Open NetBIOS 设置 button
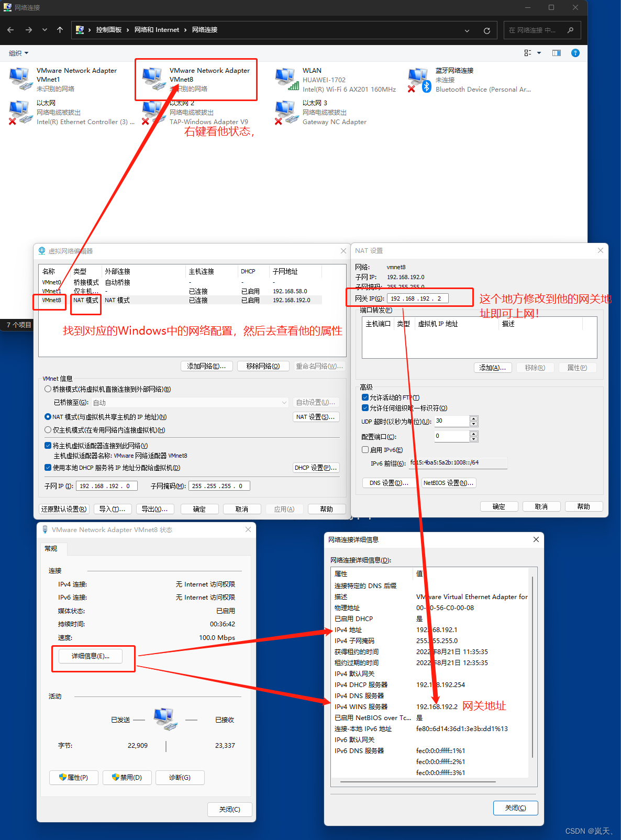Screen dimensions: 621x840 [x=449, y=483]
